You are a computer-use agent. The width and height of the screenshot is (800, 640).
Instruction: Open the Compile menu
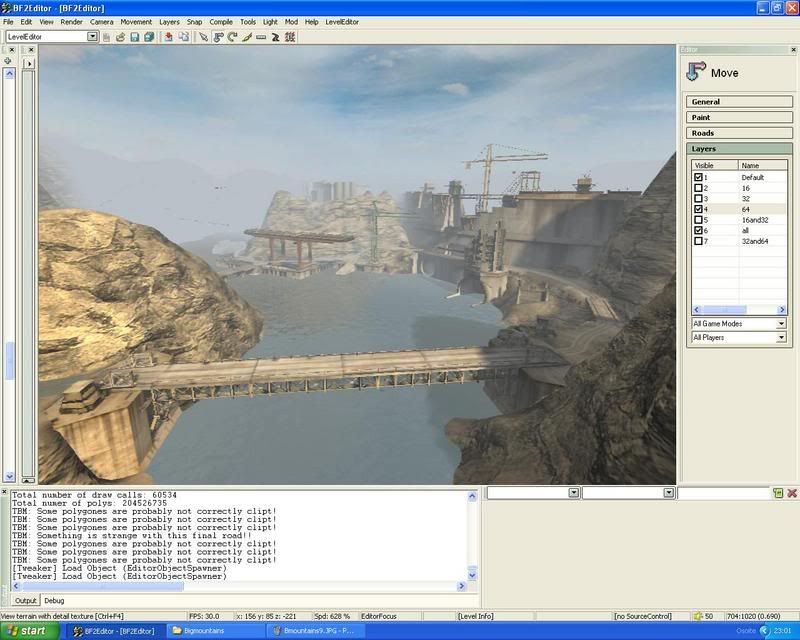click(x=221, y=21)
